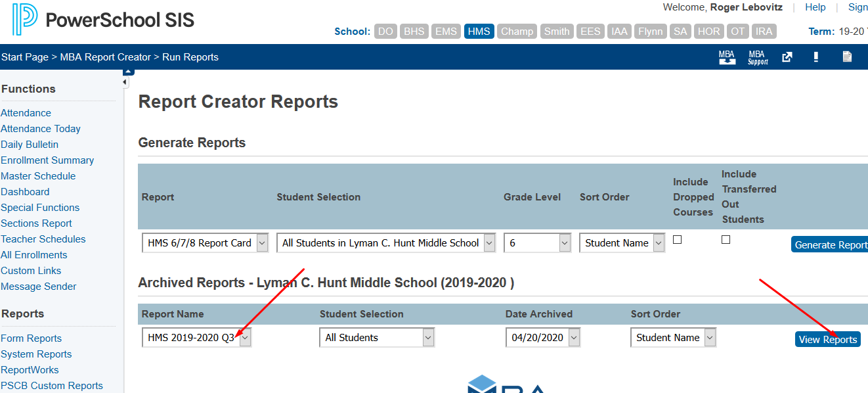Open PSCB Custom Reports link
This screenshot has height=393, width=868.
point(52,386)
